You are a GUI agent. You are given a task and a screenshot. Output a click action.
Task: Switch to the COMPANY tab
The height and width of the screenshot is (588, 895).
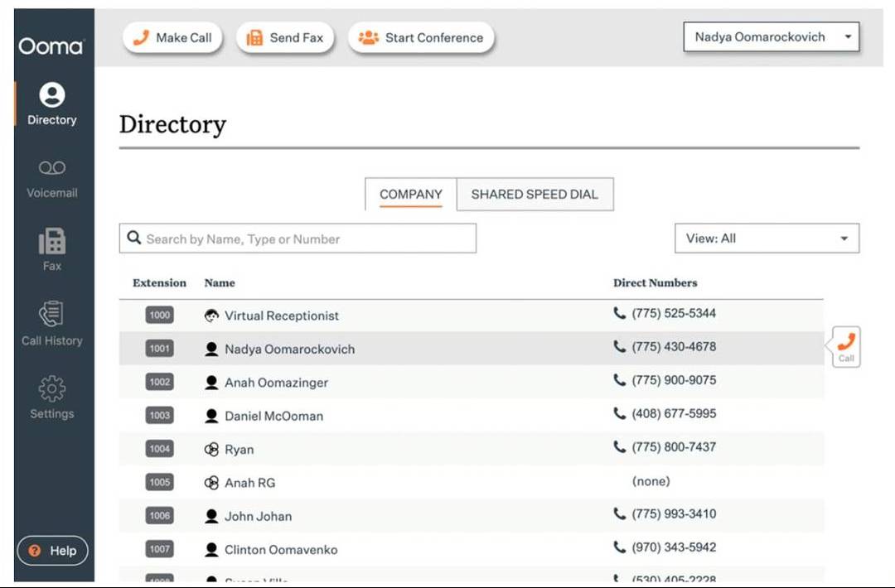(411, 194)
